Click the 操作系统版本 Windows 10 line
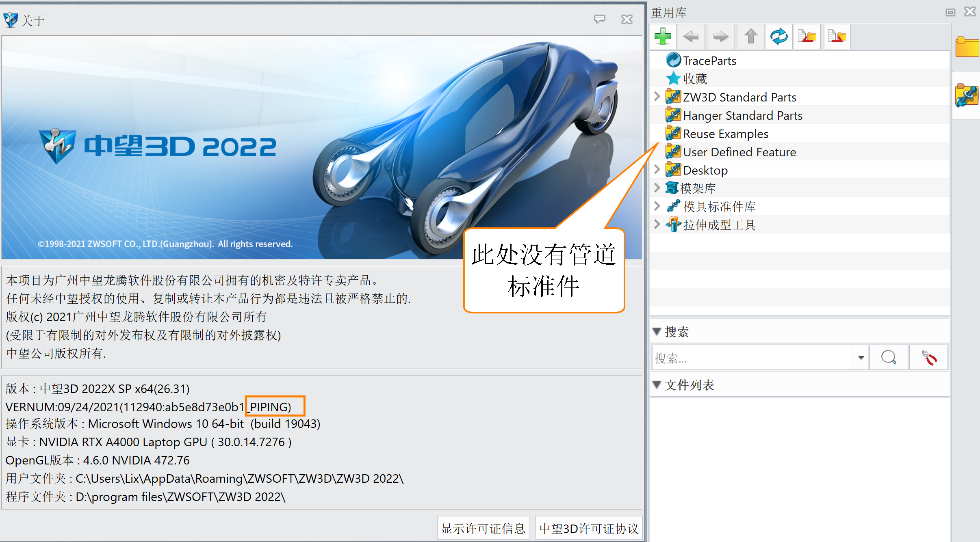The height and width of the screenshot is (542, 980). [x=163, y=423]
